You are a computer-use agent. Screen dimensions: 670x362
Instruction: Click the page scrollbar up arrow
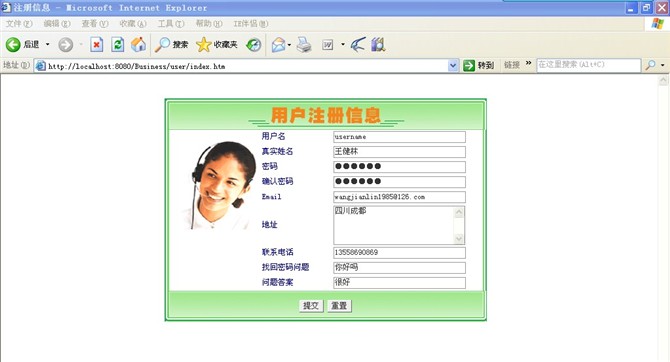click(x=663, y=80)
